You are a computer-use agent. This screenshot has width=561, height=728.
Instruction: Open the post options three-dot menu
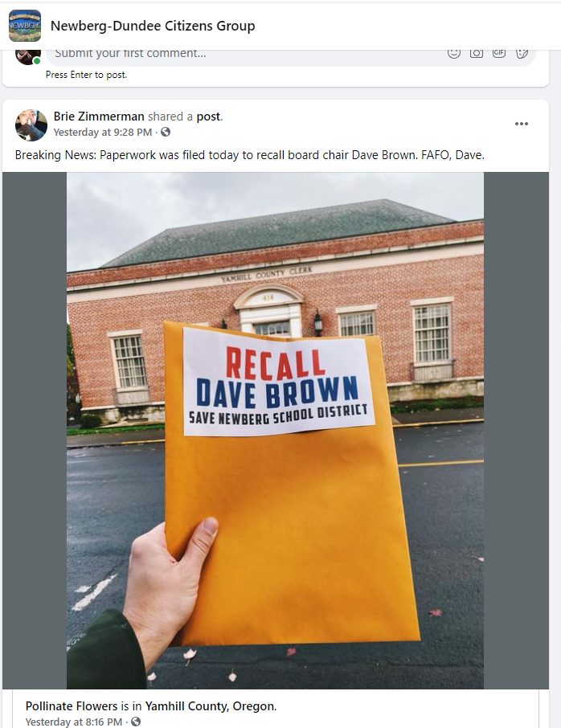(x=522, y=124)
